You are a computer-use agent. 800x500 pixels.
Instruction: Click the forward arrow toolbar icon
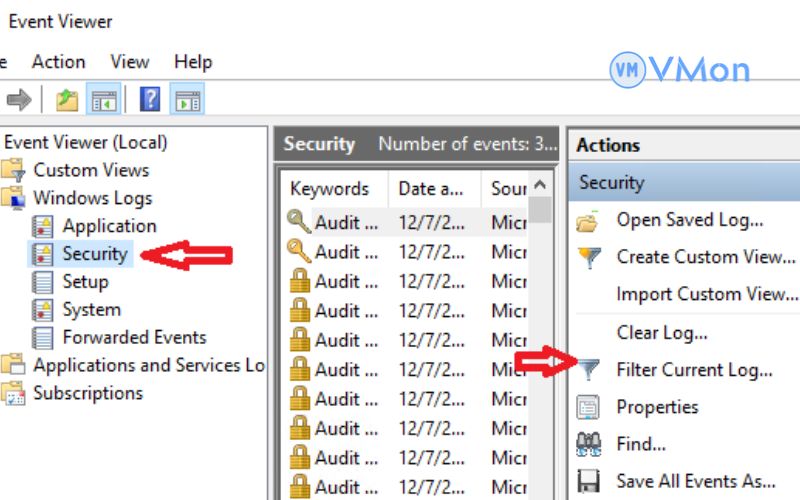coord(19,99)
